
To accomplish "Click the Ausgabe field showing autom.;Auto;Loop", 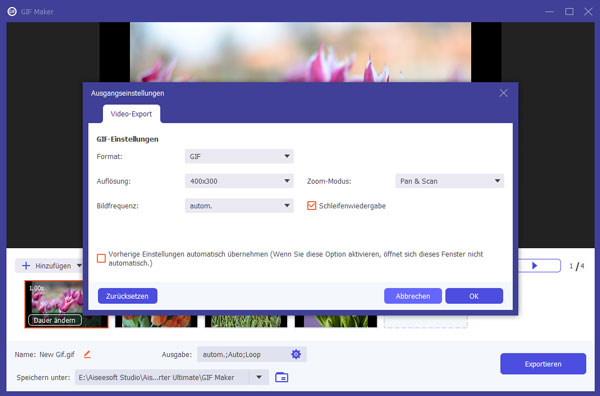I will pyautogui.click(x=252, y=354).
